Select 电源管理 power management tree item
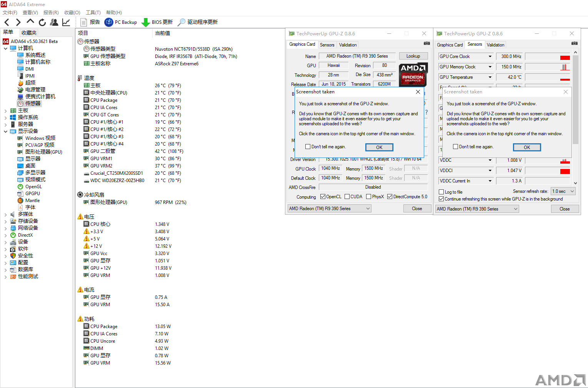Image resolution: width=588 pixels, height=388 pixels. point(32,90)
